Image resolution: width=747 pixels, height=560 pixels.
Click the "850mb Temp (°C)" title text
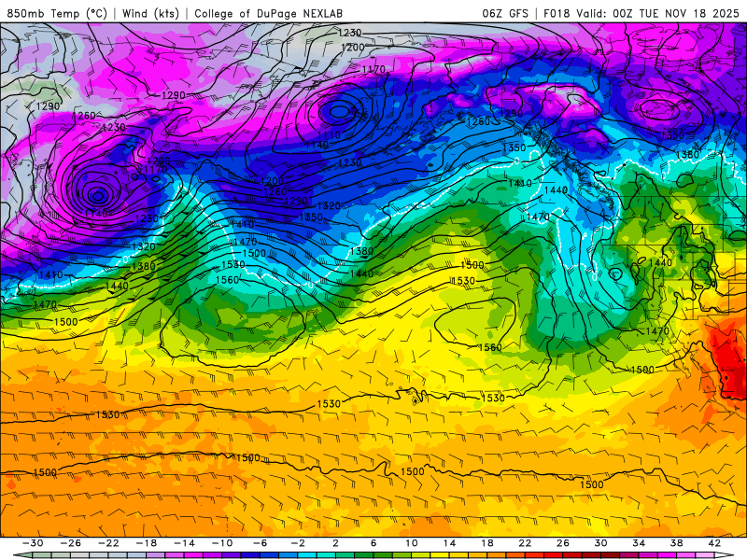(57, 13)
